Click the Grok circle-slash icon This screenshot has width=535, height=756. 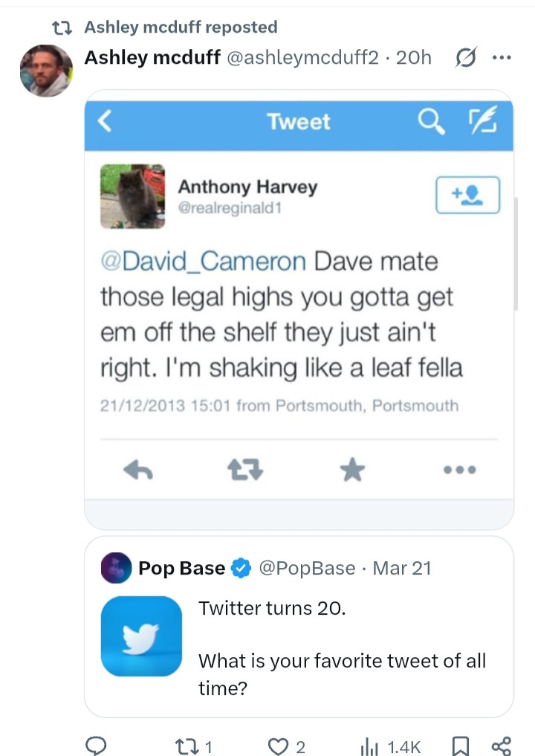point(467,58)
